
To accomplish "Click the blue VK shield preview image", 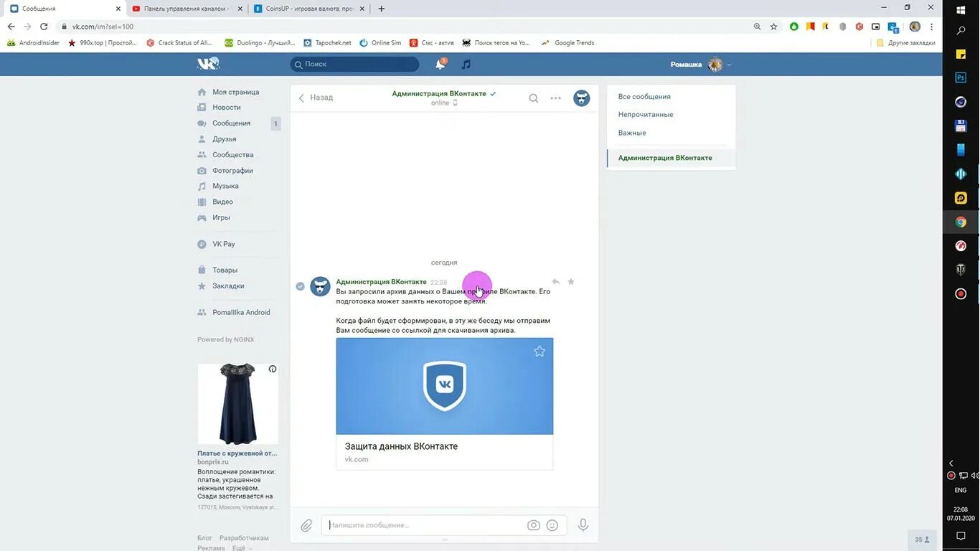I will (x=444, y=386).
